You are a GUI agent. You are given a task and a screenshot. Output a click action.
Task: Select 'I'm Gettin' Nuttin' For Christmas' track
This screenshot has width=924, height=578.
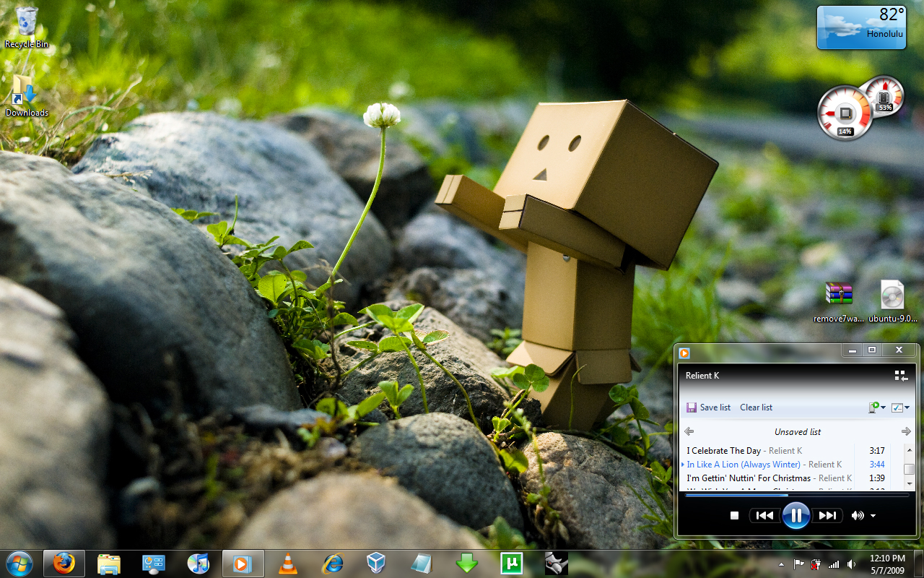[748, 478]
